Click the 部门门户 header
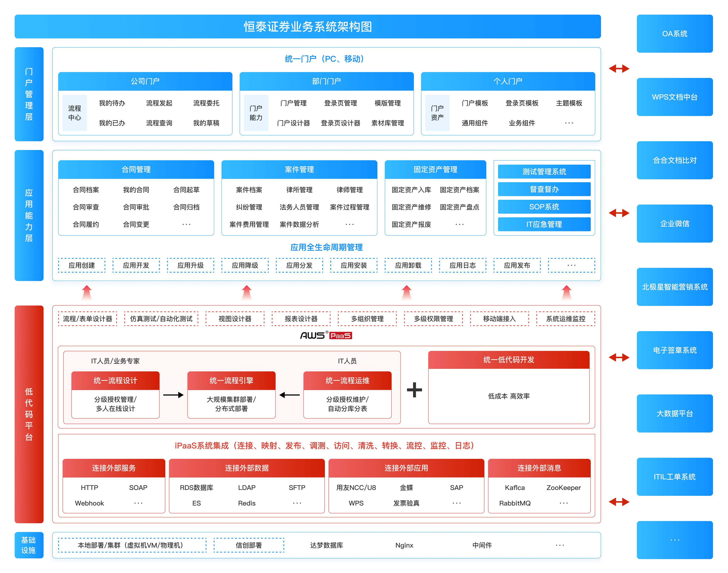The width and height of the screenshot is (728, 573). pyautogui.click(x=326, y=81)
